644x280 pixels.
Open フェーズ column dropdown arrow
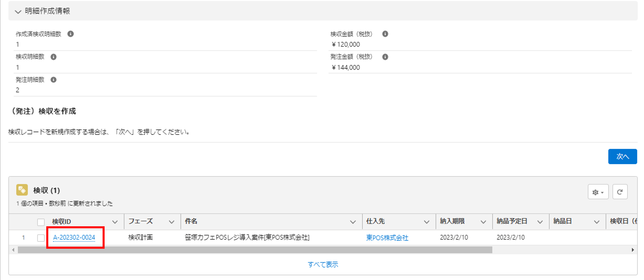(172, 222)
